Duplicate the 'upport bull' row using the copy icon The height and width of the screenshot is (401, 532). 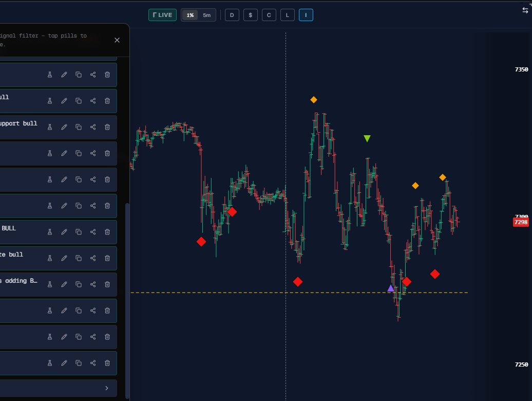click(x=79, y=127)
